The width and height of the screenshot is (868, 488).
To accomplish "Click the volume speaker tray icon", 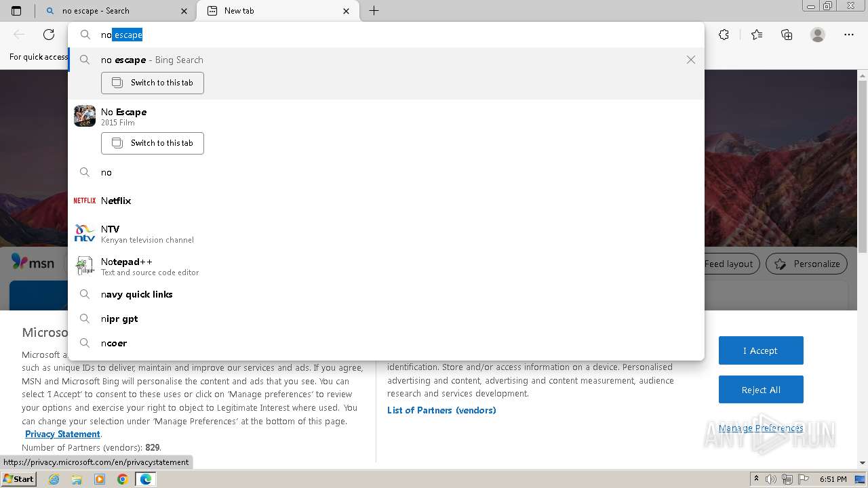I will tap(771, 479).
